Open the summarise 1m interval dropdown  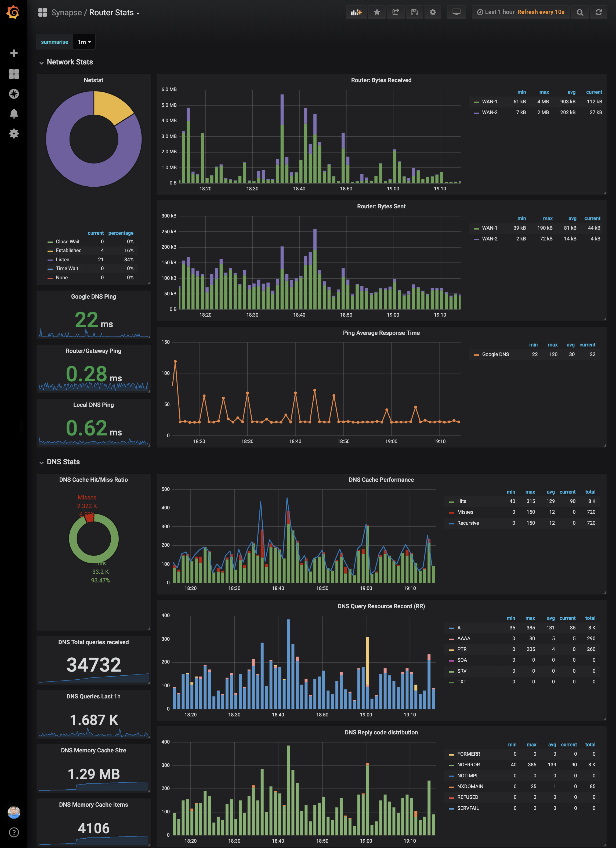[84, 42]
